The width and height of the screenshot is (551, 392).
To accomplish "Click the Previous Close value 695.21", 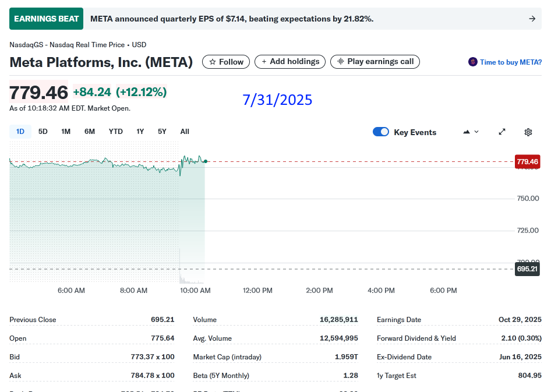I will (163, 320).
